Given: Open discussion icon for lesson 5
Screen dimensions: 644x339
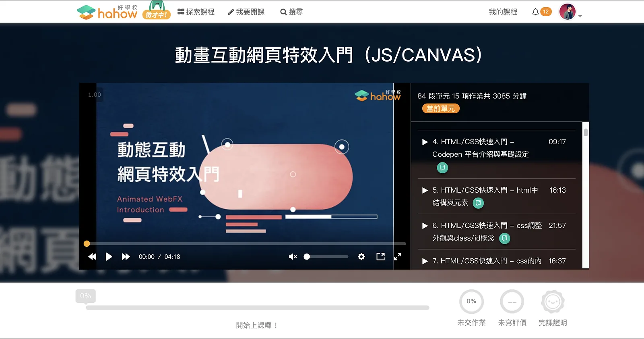Looking at the screenshot, I should click(478, 203).
